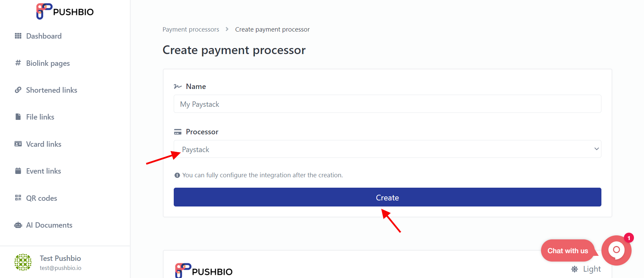This screenshot has width=644, height=278.
Task: Open the chat bubble widget icon
Action: [x=616, y=250]
